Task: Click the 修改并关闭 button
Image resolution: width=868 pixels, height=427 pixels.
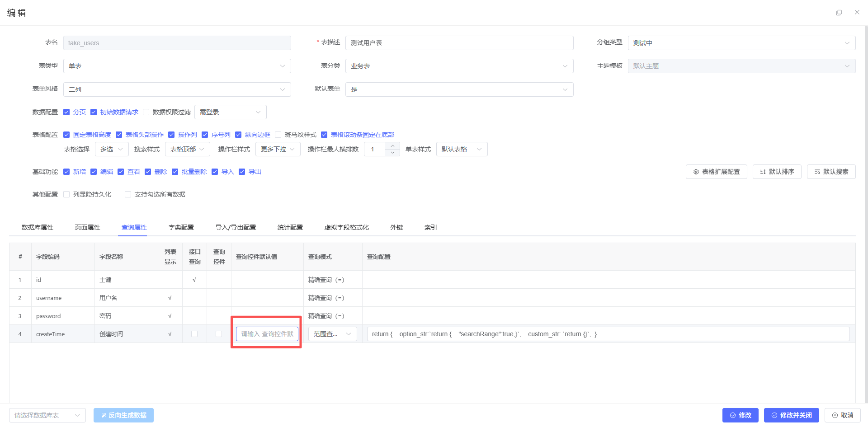Action: click(791, 415)
